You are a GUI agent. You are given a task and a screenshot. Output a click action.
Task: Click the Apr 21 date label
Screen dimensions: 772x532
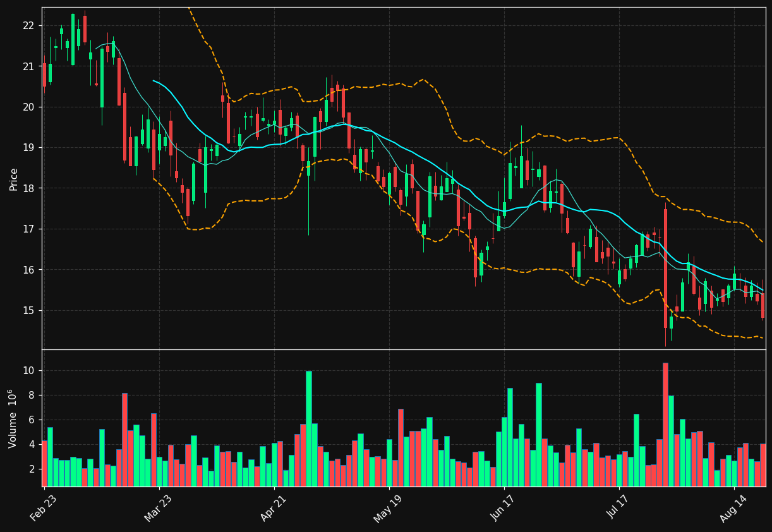pyautogui.click(x=274, y=507)
